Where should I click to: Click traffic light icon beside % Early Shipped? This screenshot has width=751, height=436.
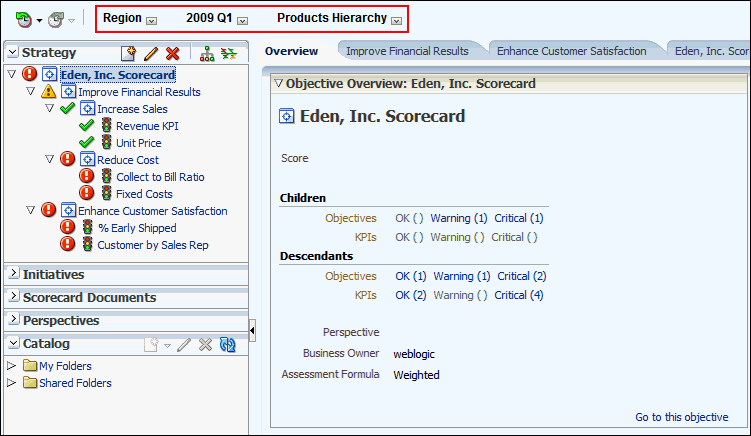pyautogui.click(x=87, y=227)
